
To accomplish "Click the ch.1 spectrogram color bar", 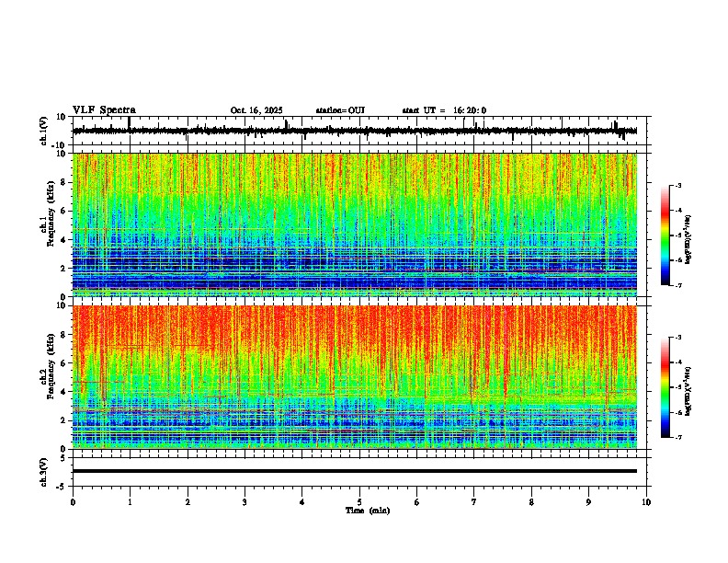I will [665, 236].
